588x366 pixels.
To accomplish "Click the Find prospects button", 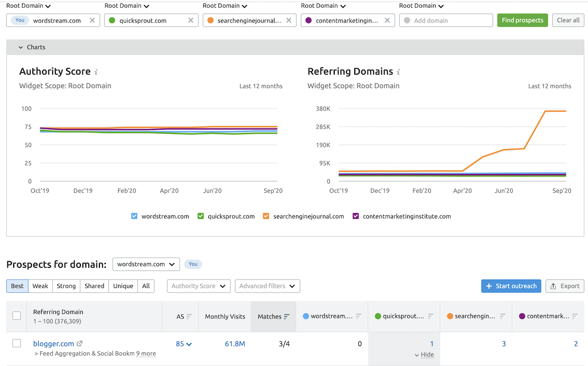I will coord(522,20).
